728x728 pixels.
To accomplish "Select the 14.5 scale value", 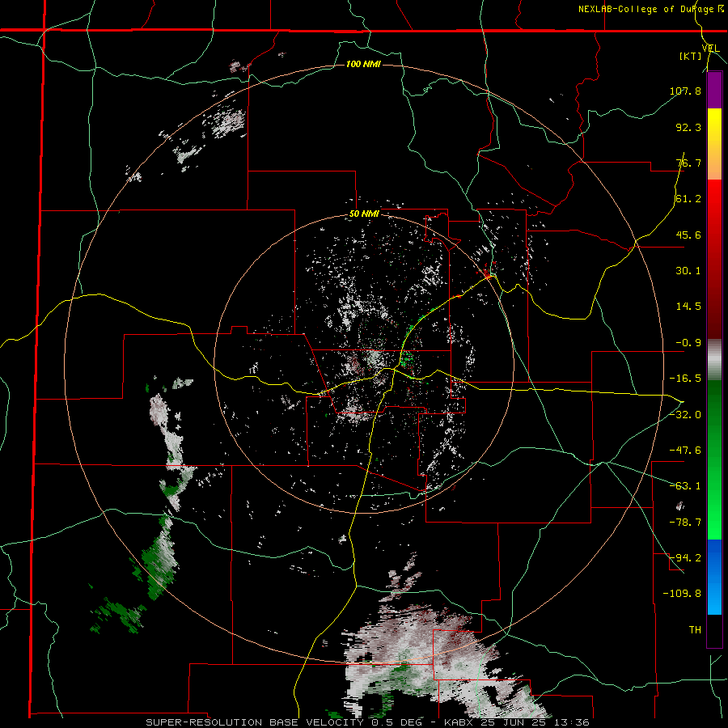I will (x=688, y=307).
